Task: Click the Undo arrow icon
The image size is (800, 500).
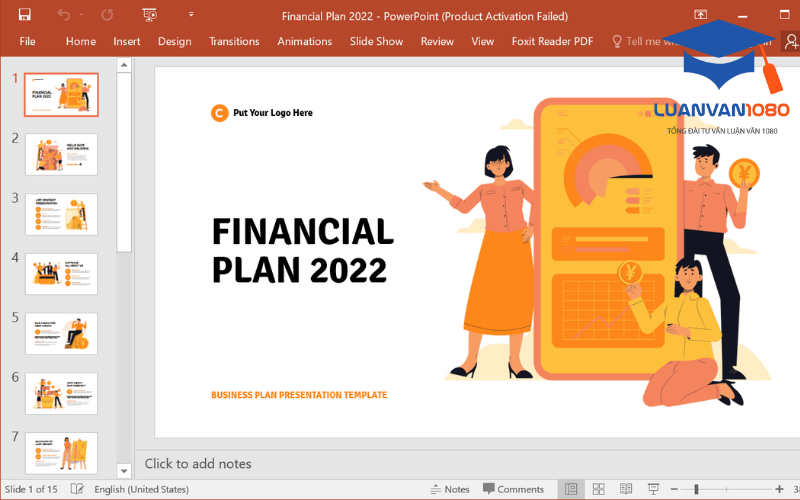Action: tap(64, 15)
